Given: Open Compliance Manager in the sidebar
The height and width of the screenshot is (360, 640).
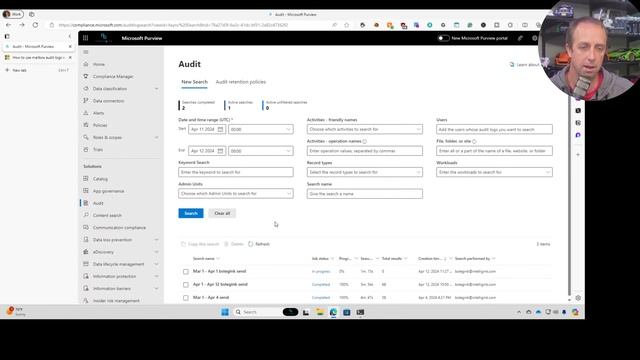Looking at the screenshot, I should (x=113, y=76).
